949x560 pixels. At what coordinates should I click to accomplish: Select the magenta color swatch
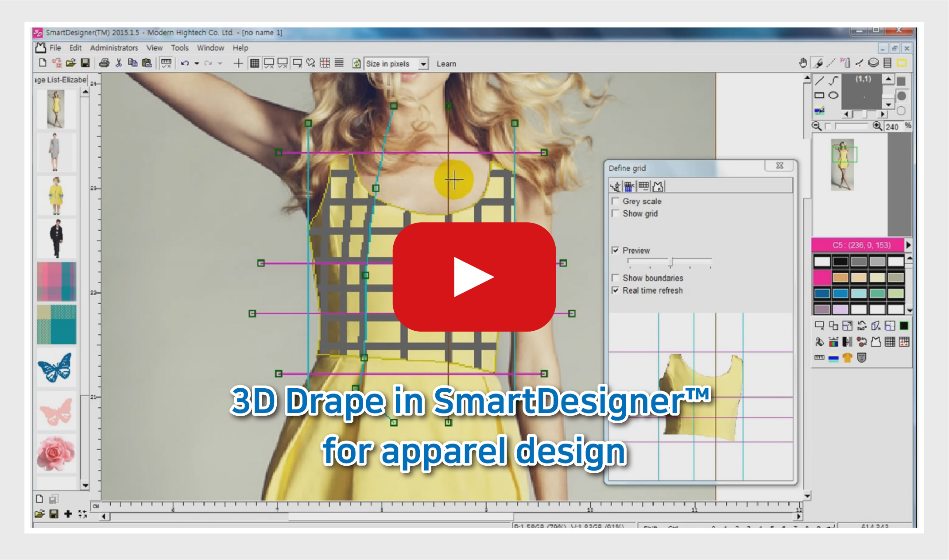pyautogui.click(x=822, y=277)
